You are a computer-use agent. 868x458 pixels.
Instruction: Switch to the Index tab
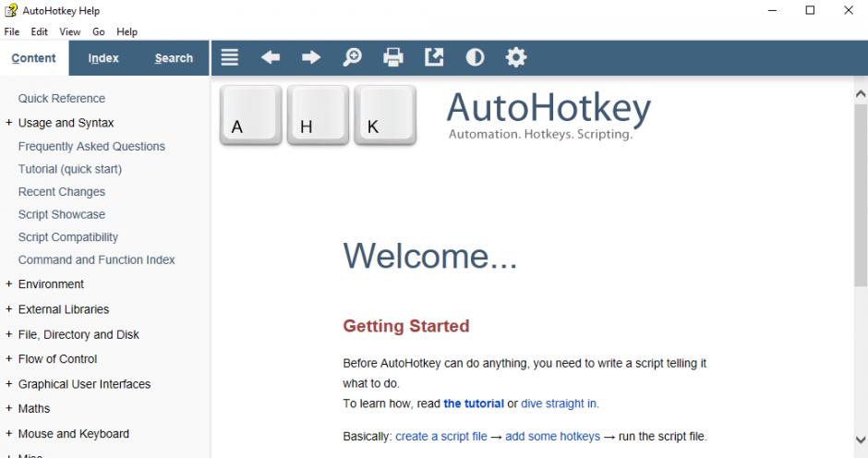pyautogui.click(x=103, y=58)
